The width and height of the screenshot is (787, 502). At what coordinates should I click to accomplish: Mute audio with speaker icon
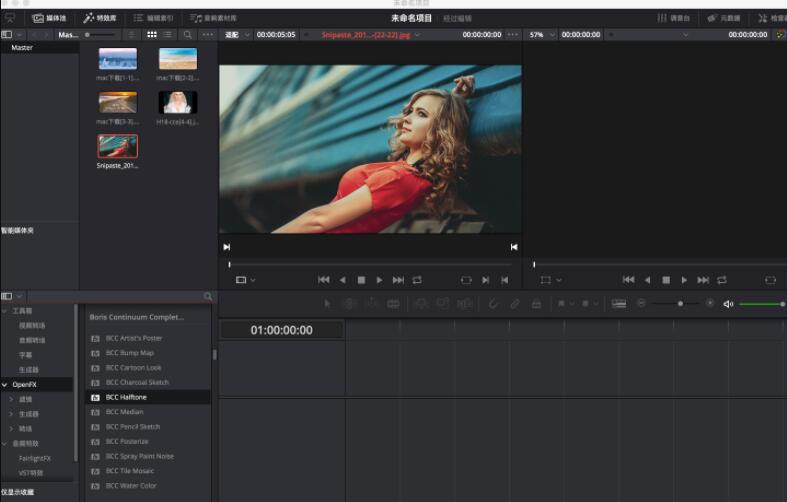728,304
